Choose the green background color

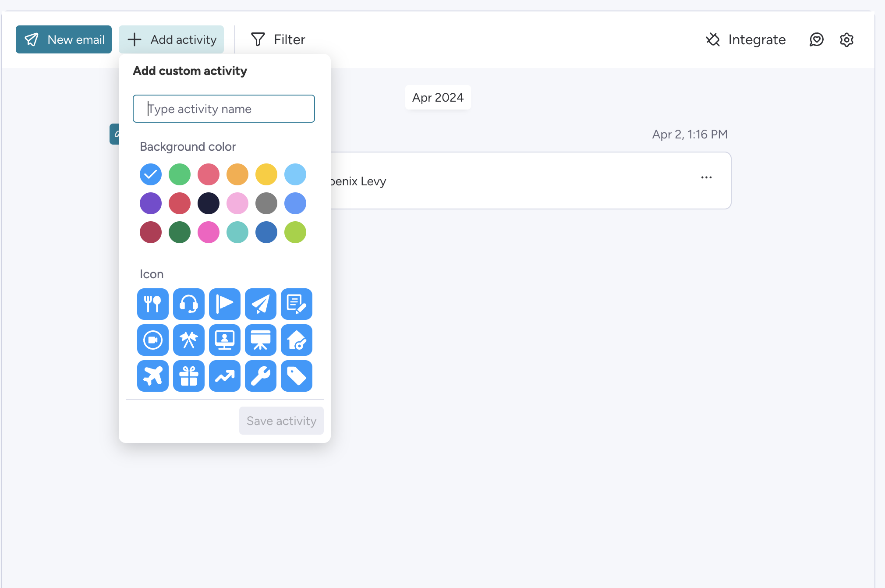click(x=179, y=174)
